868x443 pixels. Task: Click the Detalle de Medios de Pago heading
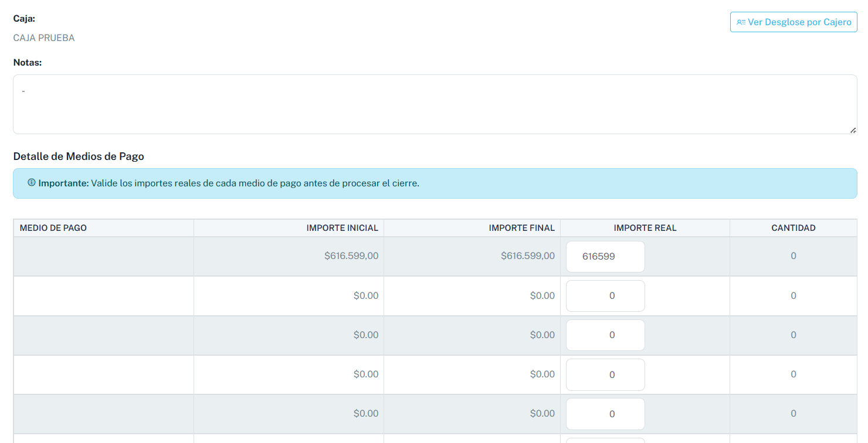click(x=79, y=156)
